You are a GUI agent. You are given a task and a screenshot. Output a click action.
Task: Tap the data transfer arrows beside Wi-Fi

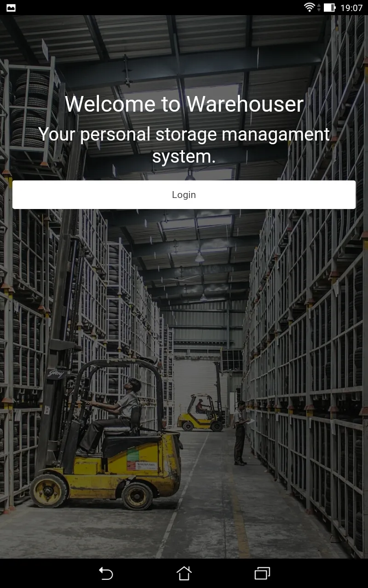tap(319, 7)
